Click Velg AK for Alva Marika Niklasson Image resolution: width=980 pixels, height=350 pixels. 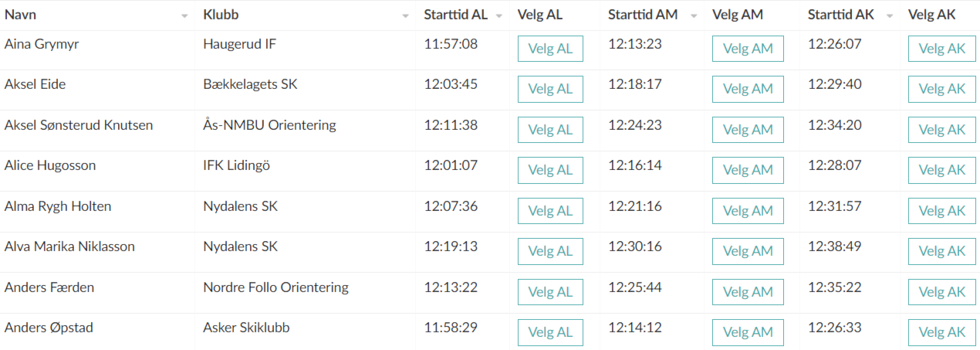(942, 251)
